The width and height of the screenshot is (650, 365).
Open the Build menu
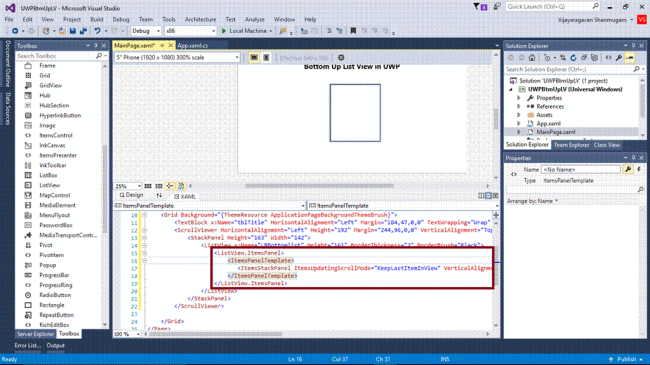[97, 19]
